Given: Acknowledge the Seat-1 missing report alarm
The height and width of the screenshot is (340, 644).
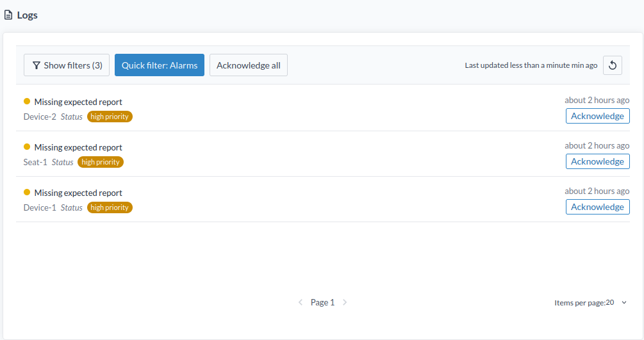Looking at the screenshot, I should click(x=597, y=161).
